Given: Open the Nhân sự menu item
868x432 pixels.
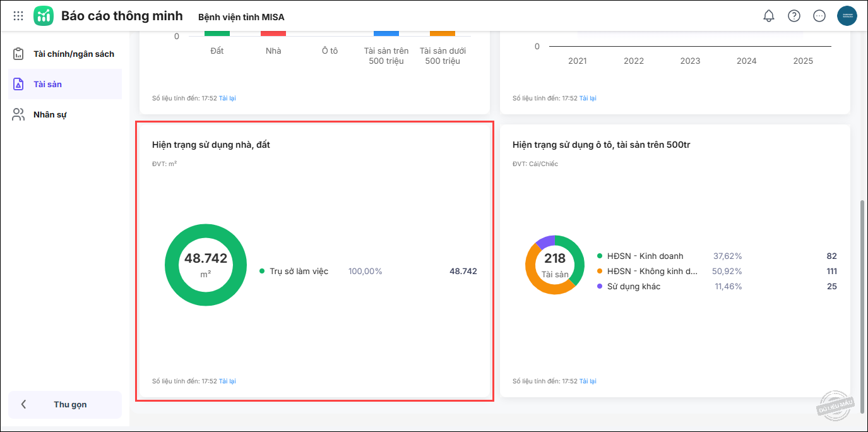Looking at the screenshot, I should (50, 114).
